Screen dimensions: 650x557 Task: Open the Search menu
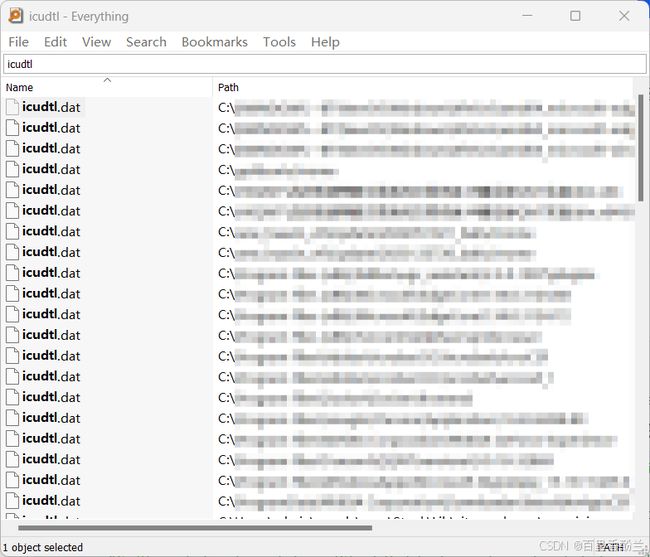point(146,42)
